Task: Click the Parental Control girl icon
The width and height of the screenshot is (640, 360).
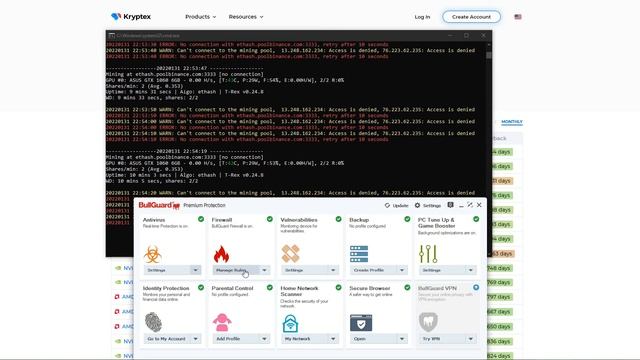Action: click(222, 322)
